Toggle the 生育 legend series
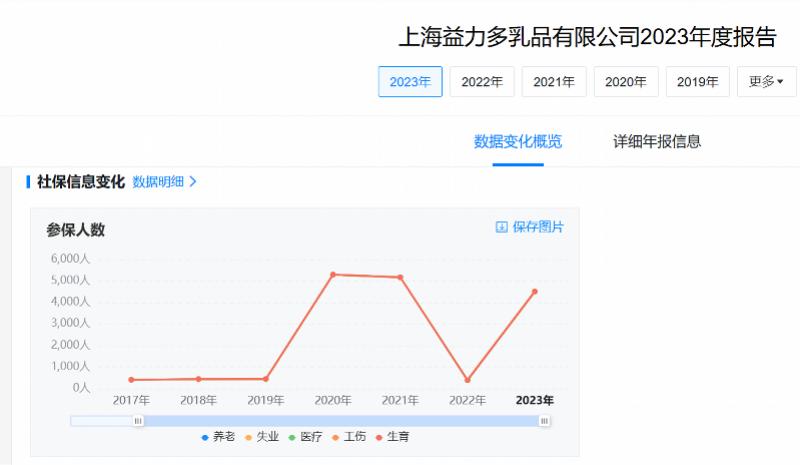Image resolution: width=800 pixels, height=465 pixels. pos(393,437)
